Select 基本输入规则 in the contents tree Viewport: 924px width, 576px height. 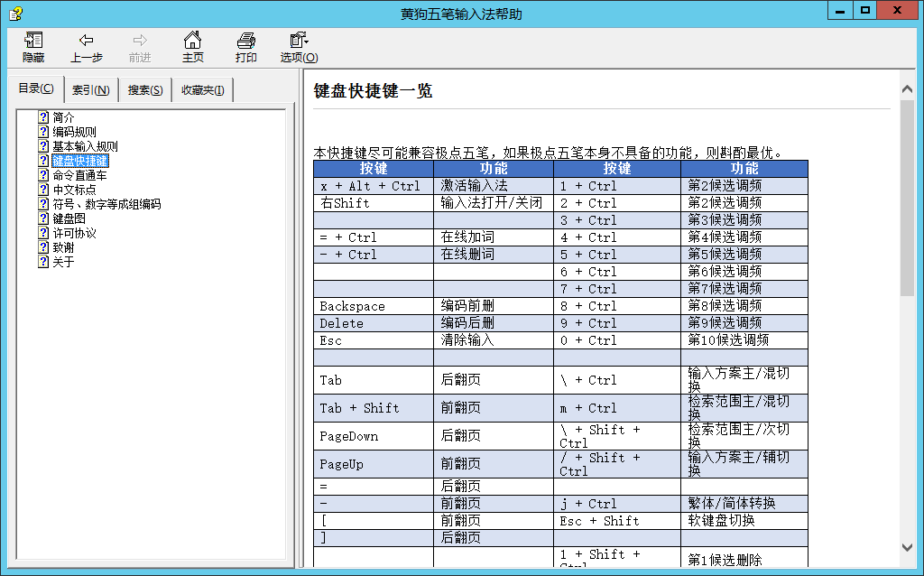(85, 146)
